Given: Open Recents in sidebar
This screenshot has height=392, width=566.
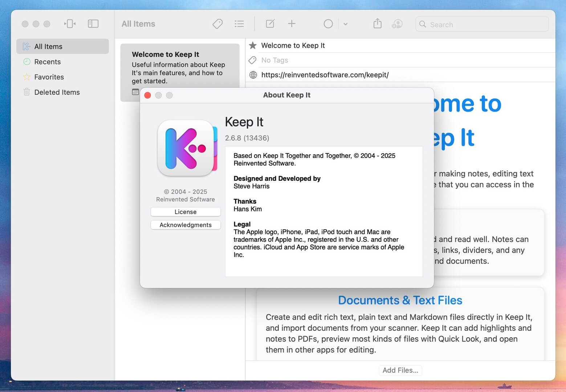Looking at the screenshot, I should [62, 62].
